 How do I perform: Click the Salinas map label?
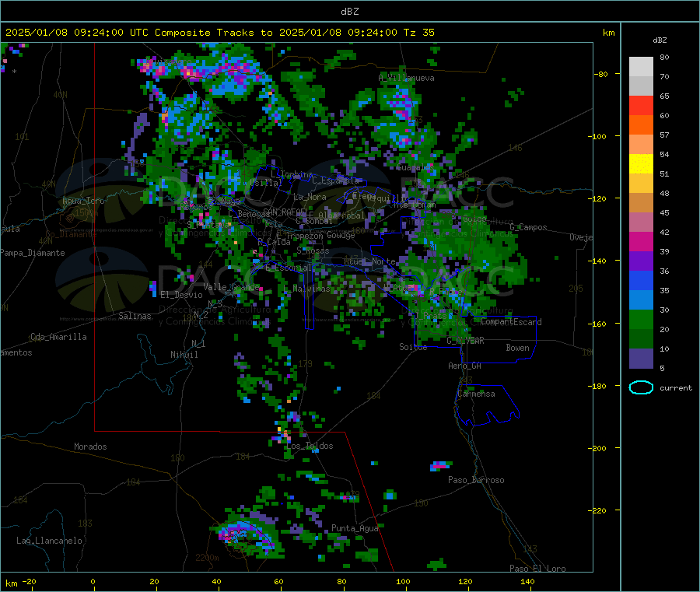point(135,316)
